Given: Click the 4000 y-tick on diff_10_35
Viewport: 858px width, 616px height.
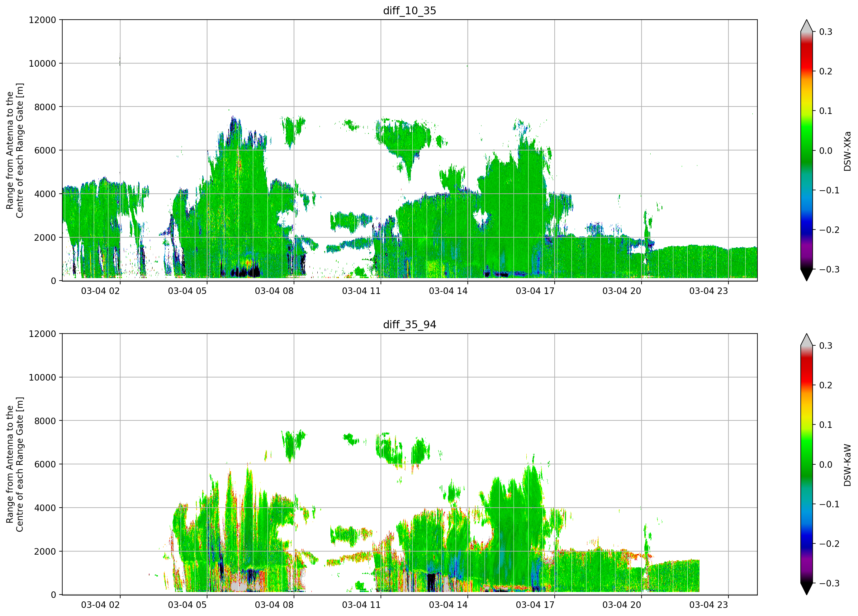Looking at the screenshot, I should tap(45, 194).
